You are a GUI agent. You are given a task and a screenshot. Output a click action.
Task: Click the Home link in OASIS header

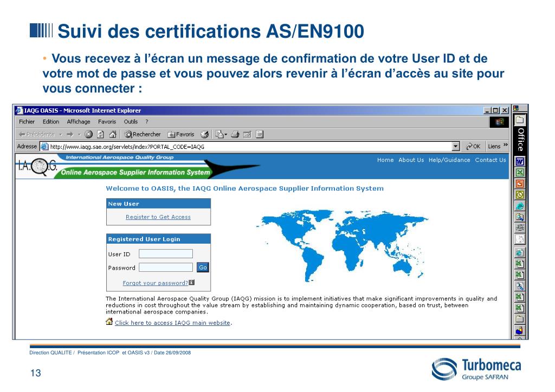(385, 160)
